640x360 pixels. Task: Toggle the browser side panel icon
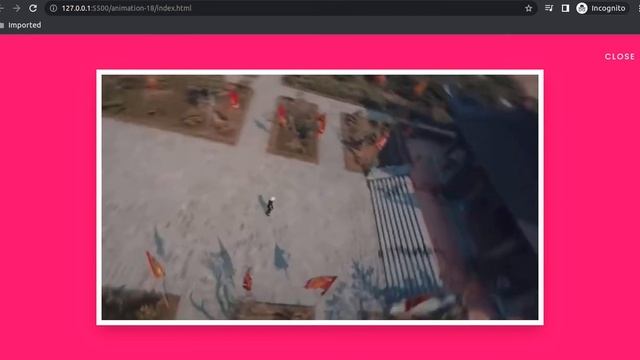click(x=565, y=8)
